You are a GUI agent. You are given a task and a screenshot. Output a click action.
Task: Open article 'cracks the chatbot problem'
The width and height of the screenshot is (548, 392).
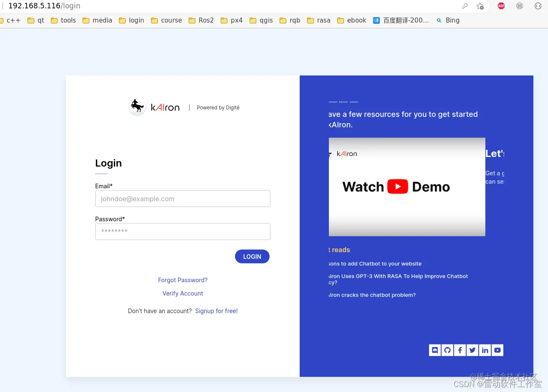(x=372, y=295)
